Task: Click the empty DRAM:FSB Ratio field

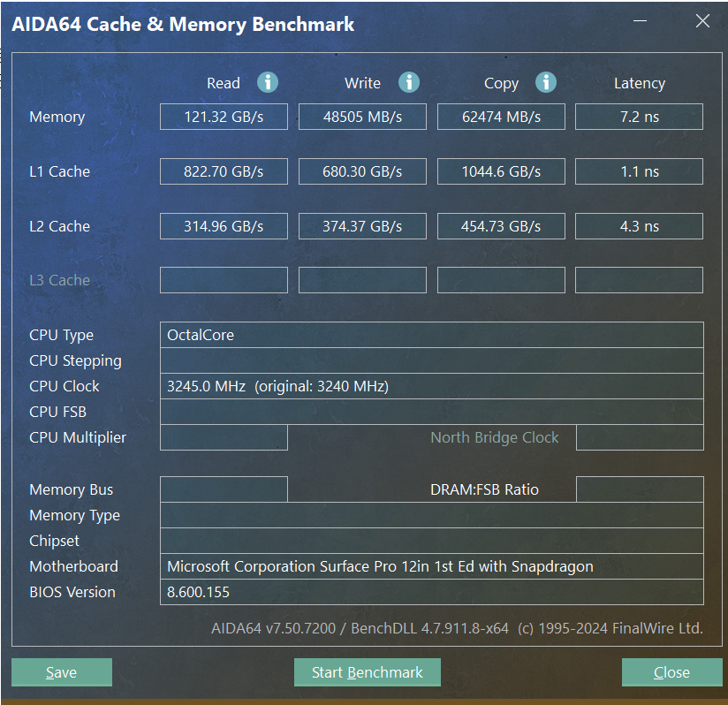Action: click(640, 489)
